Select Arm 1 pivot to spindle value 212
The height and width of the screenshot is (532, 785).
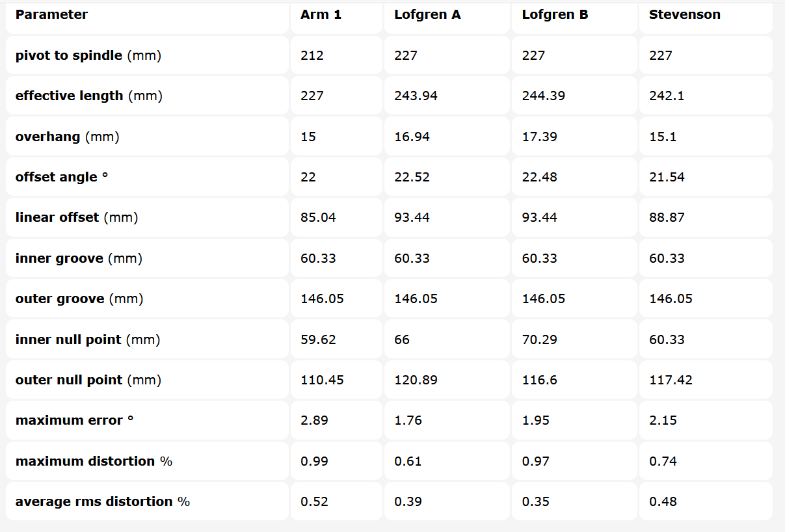(312, 55)
